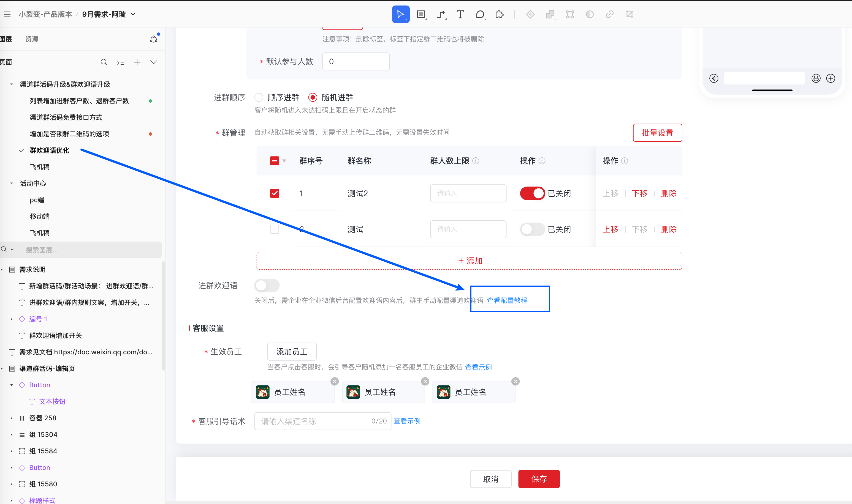
Task: Click the search pages magnifier icon
Action: (104, 62)
